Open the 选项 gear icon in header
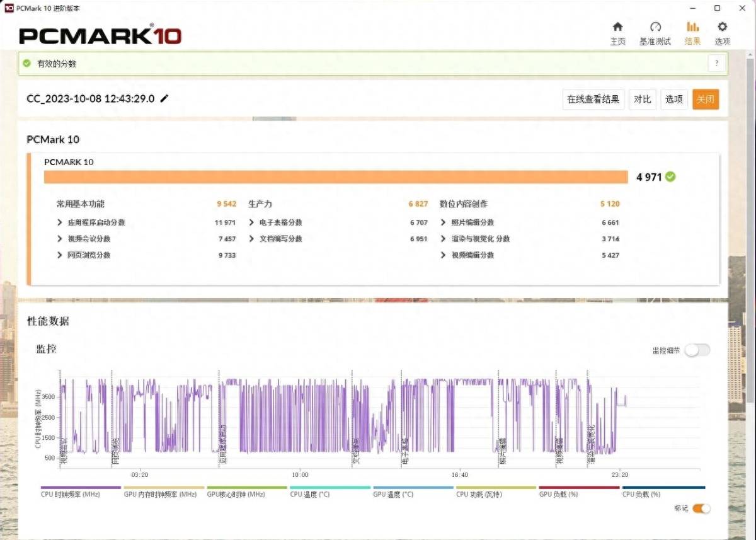 coord(723,26)
